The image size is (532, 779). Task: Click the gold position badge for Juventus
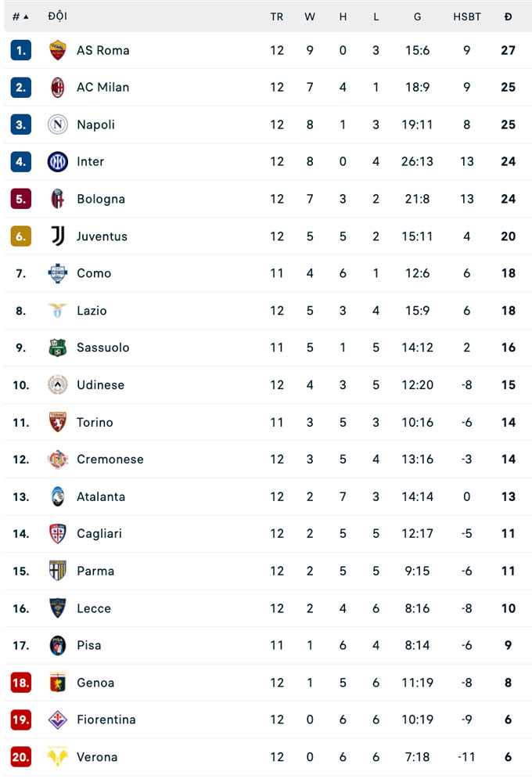20,236
